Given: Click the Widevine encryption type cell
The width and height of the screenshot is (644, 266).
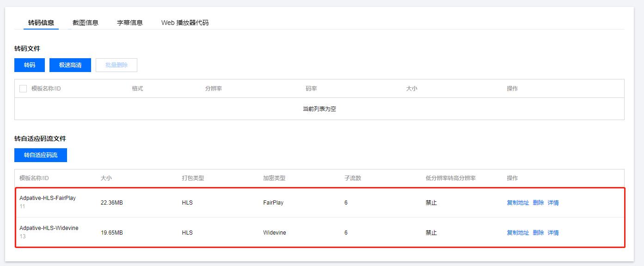Looking at the screenshot, I should click(x=275, y=233).
